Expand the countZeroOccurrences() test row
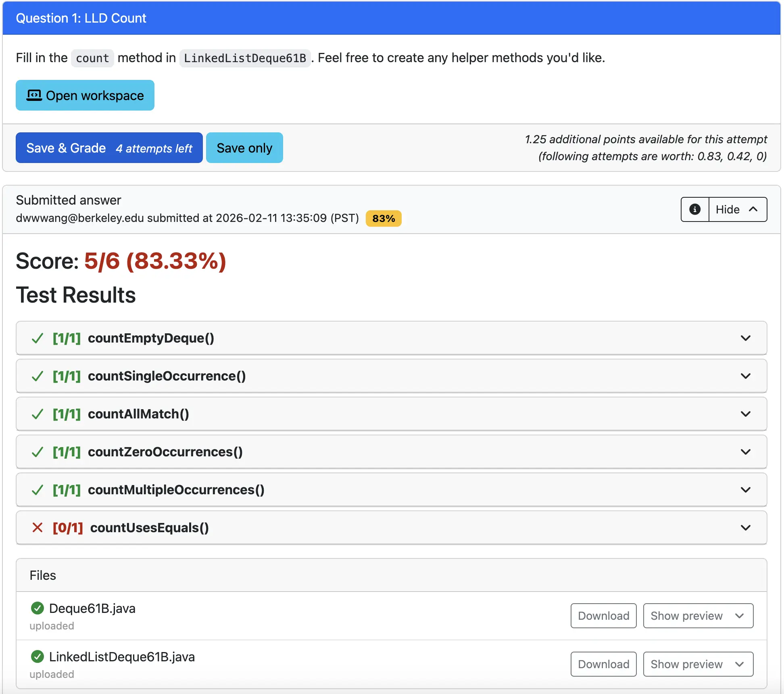 745,452
